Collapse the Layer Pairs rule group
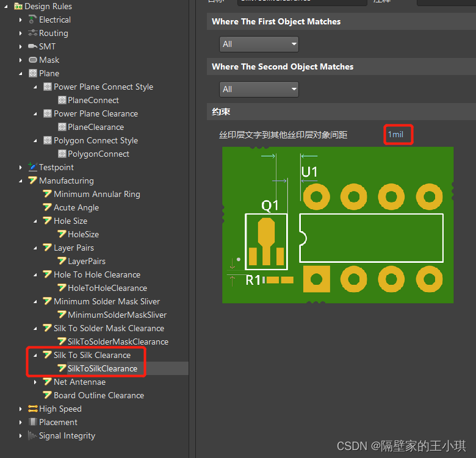 pyautogui.click(x=35, y=248)
